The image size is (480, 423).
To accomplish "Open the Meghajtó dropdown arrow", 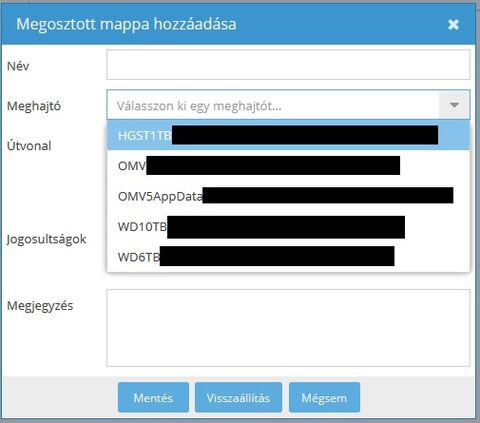I will (454, 105).
